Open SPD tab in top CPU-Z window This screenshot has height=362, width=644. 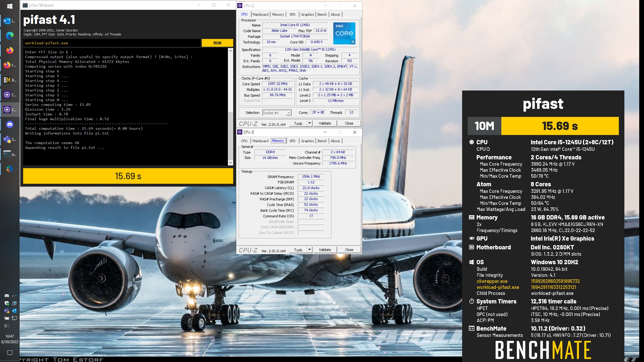pos(292,15)
